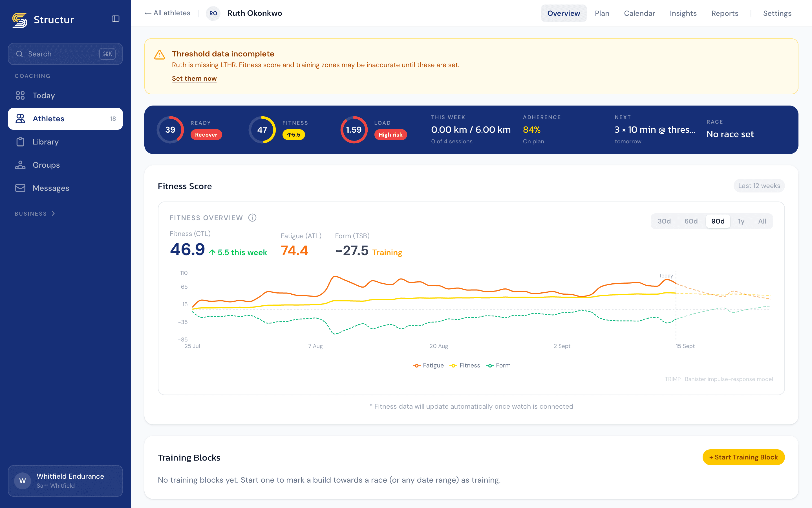Click the RO athlete avatar
This screenshot has width=812, height=508.
pos(213,14)
